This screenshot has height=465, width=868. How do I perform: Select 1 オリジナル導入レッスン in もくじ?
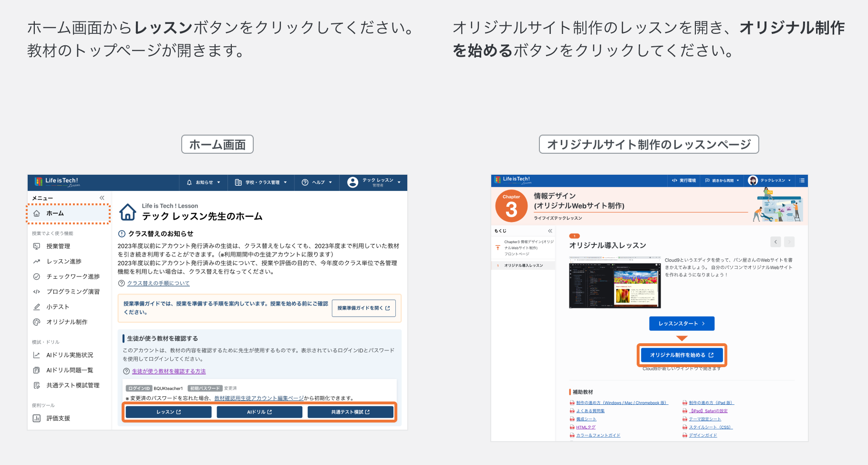[x=523, y=265]
